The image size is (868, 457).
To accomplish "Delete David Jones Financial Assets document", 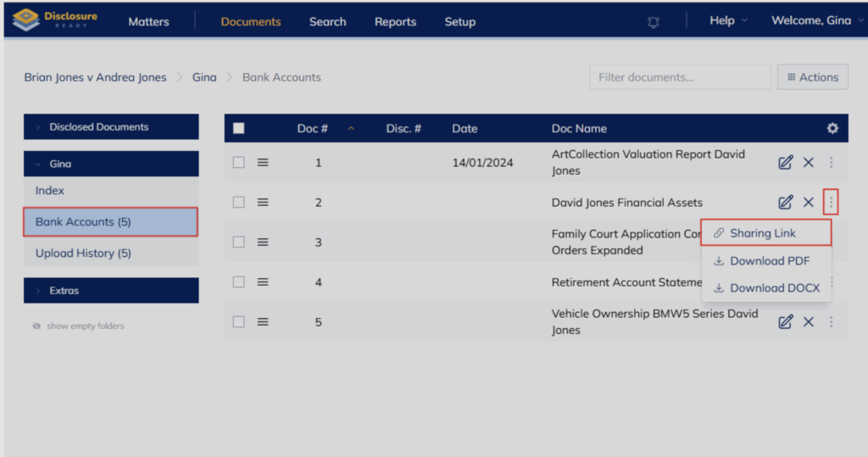I will coord(808,202).
